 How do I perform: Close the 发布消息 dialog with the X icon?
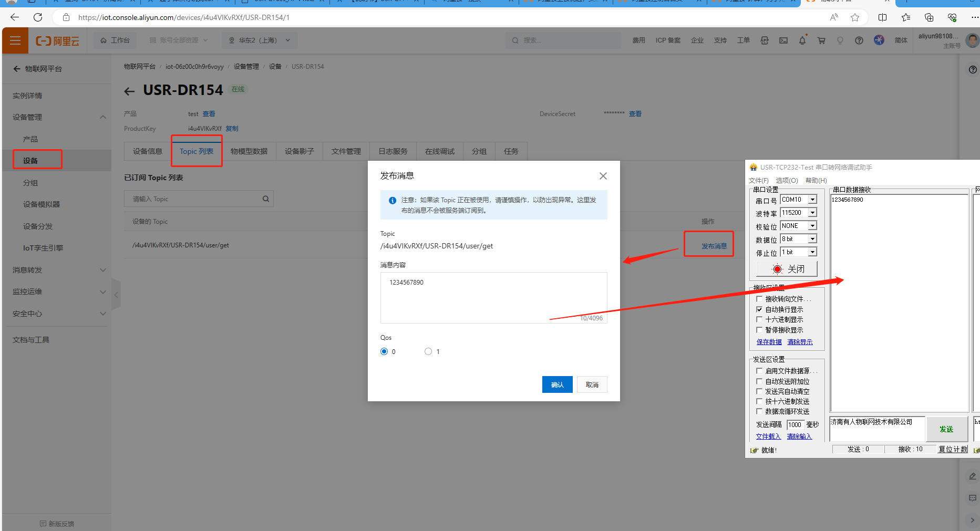pyautogui.click(x=603, y=176)
